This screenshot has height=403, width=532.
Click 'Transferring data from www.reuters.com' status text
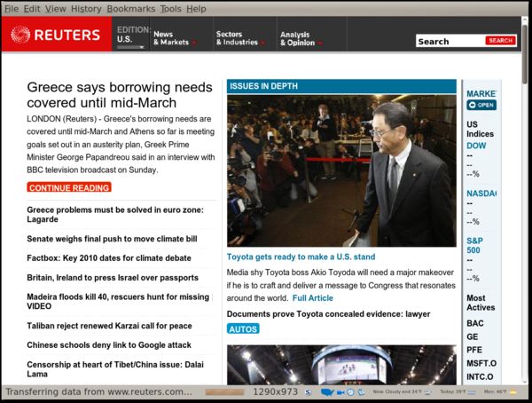98,391
